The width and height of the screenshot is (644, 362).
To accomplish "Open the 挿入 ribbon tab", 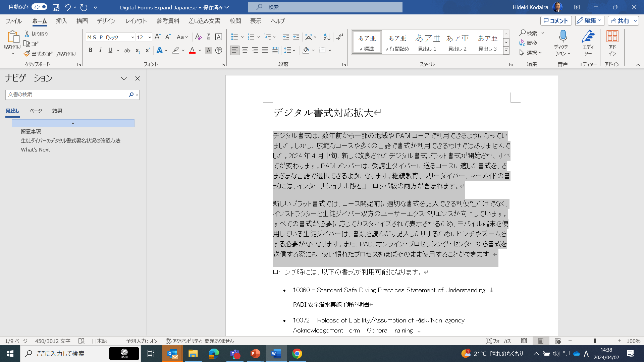I will coord(61,21).
